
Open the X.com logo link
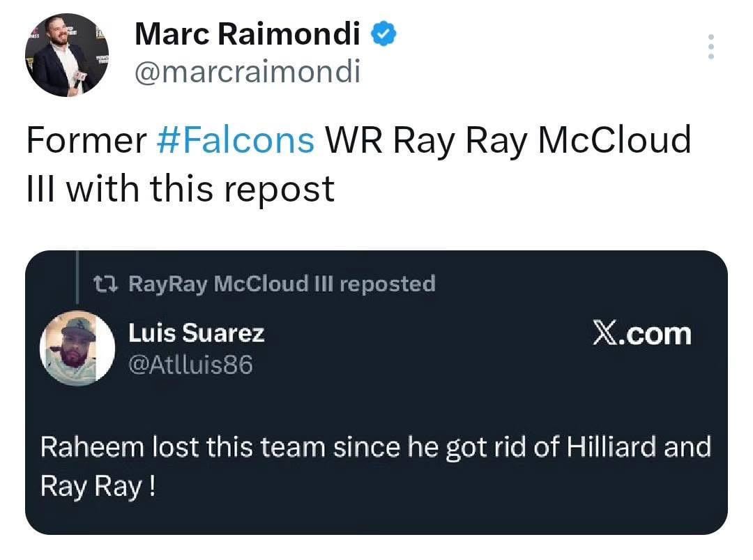[644, 333]
